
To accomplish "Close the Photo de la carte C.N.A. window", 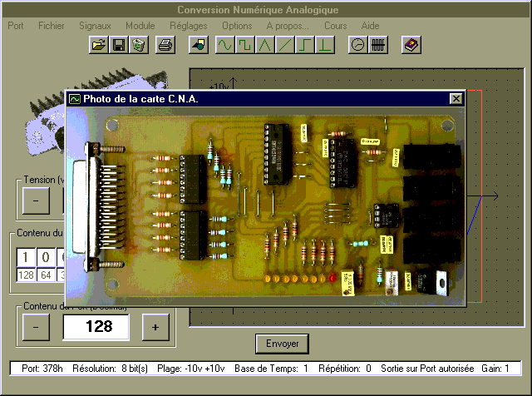I will coord(456,99).
